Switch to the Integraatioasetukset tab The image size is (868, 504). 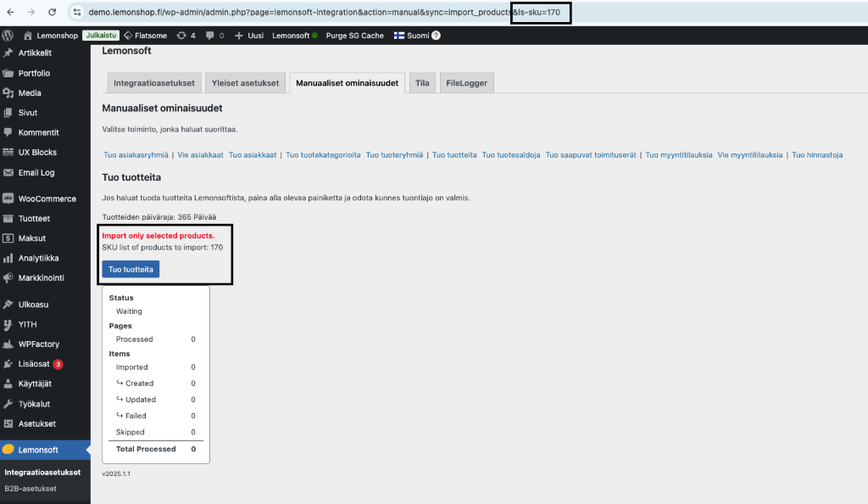click(x=153, y=82)
